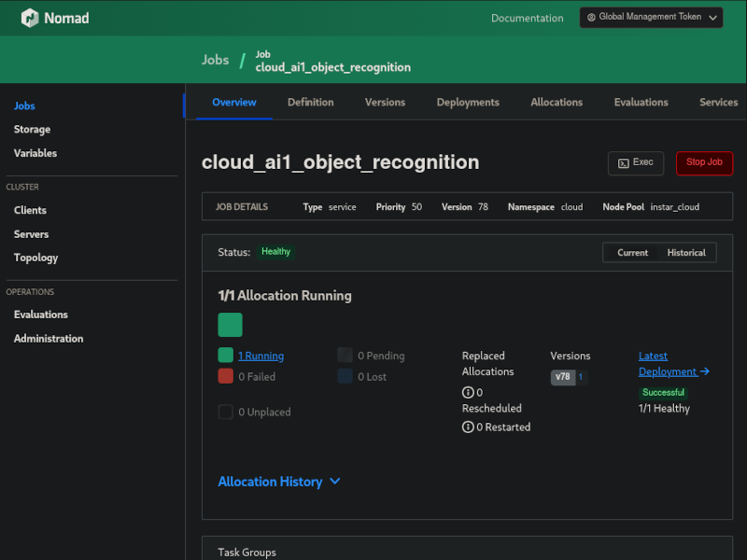Screen dimensions: 747x560
Task: Select Topology in the sidebar
Action: pyautogui.click(x=35, y=258)
